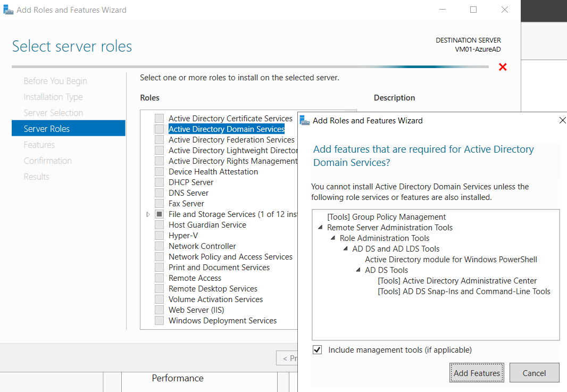
Task: Check Windows Deployment Services role
Action: [x=159, y=321]
